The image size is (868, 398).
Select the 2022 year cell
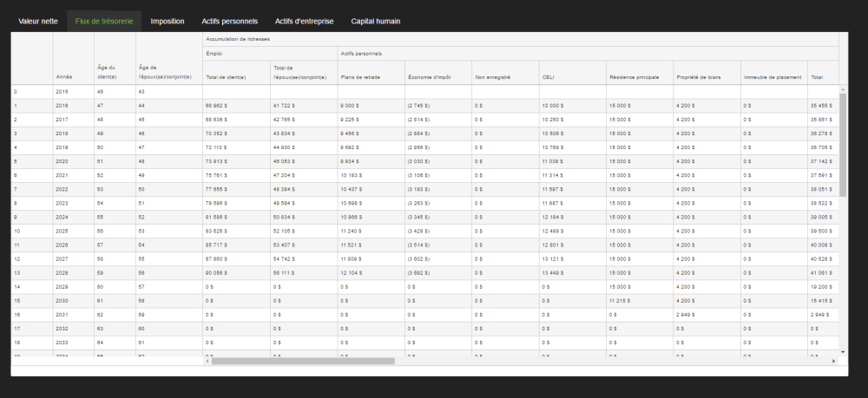(74, 189)
